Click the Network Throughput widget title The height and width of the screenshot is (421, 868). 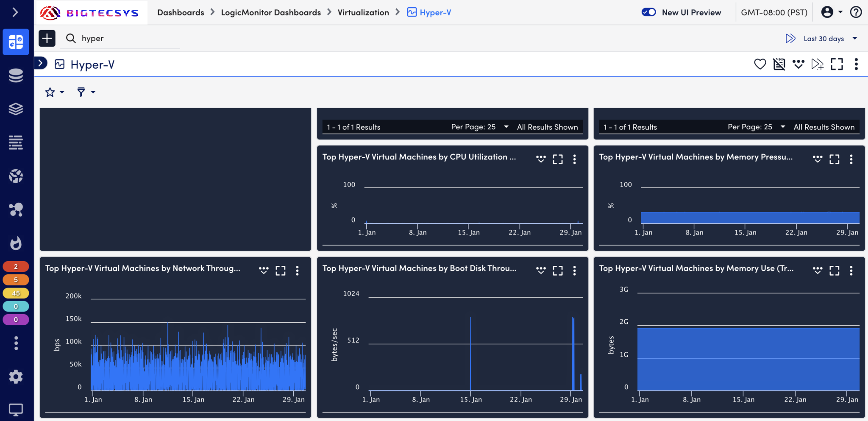(142, 268)
